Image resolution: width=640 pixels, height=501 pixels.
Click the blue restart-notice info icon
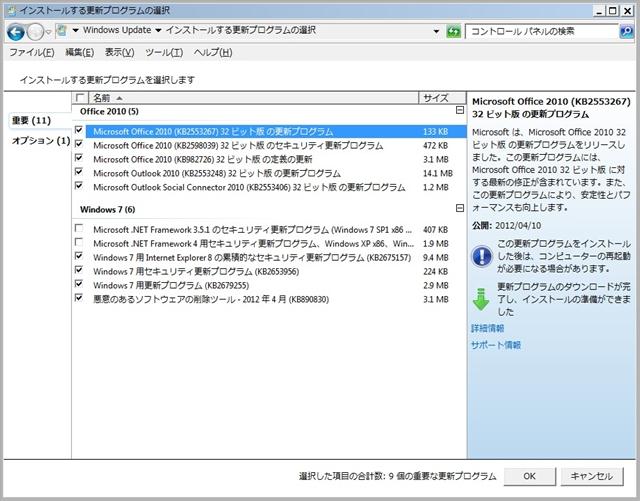point(482,256)
